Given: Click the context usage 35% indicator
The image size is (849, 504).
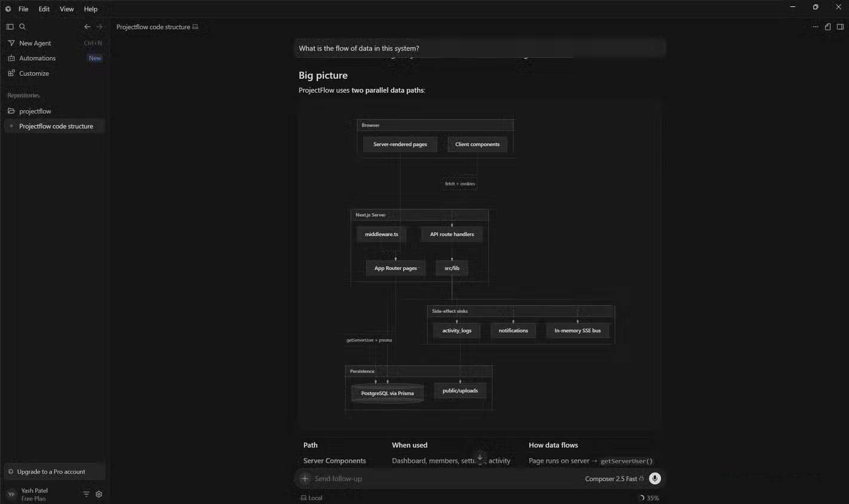Looking at the screenshot, I should pos(650,497).
